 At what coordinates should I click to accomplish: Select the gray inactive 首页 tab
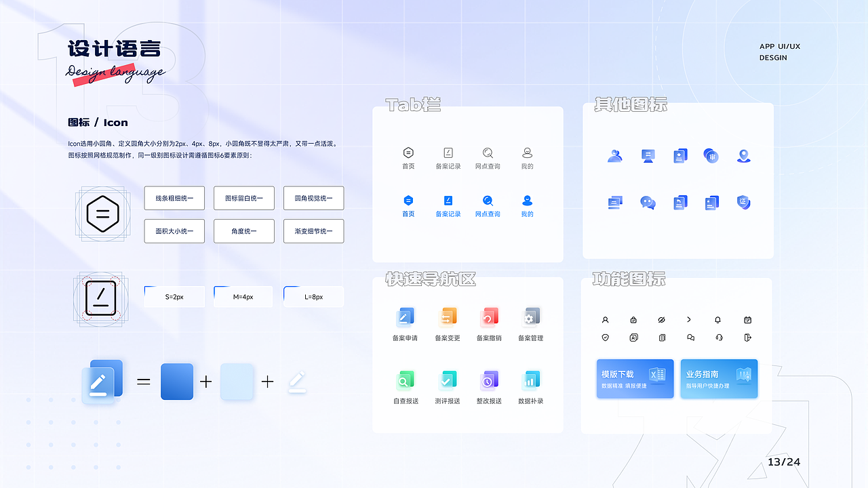tap(408, 159)
